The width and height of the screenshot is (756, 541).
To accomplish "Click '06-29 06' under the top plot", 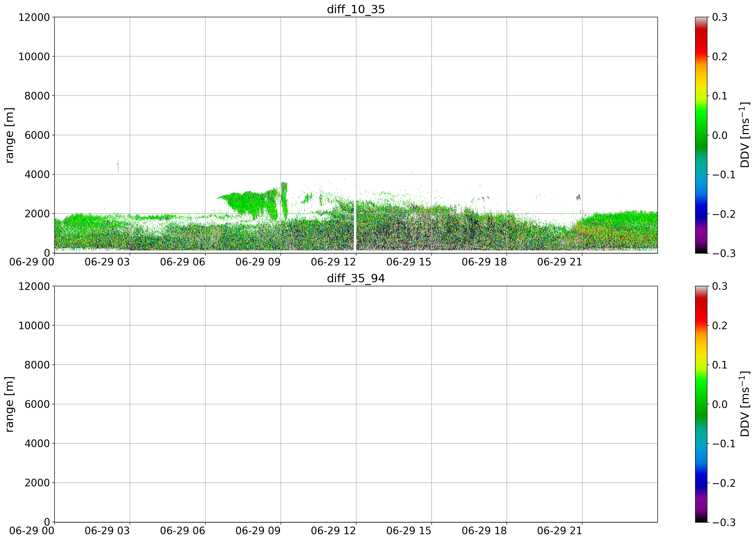I will coord(182,262).
